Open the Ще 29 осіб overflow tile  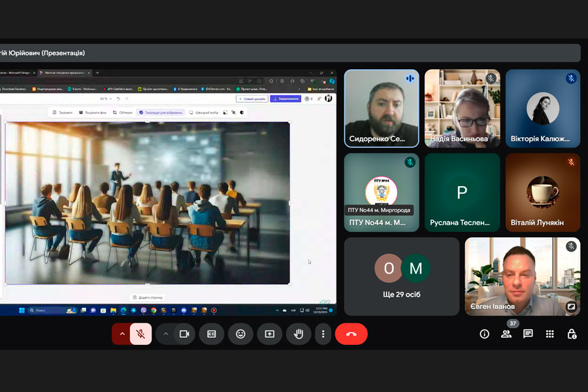[x=402, y=276]
